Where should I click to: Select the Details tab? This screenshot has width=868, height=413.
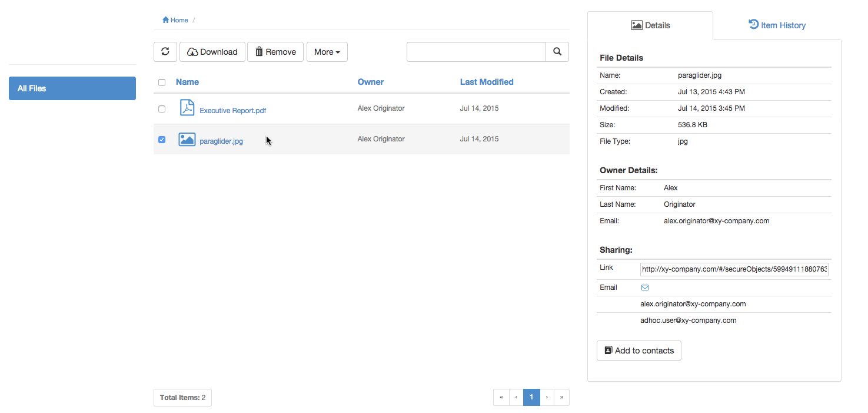650,25
